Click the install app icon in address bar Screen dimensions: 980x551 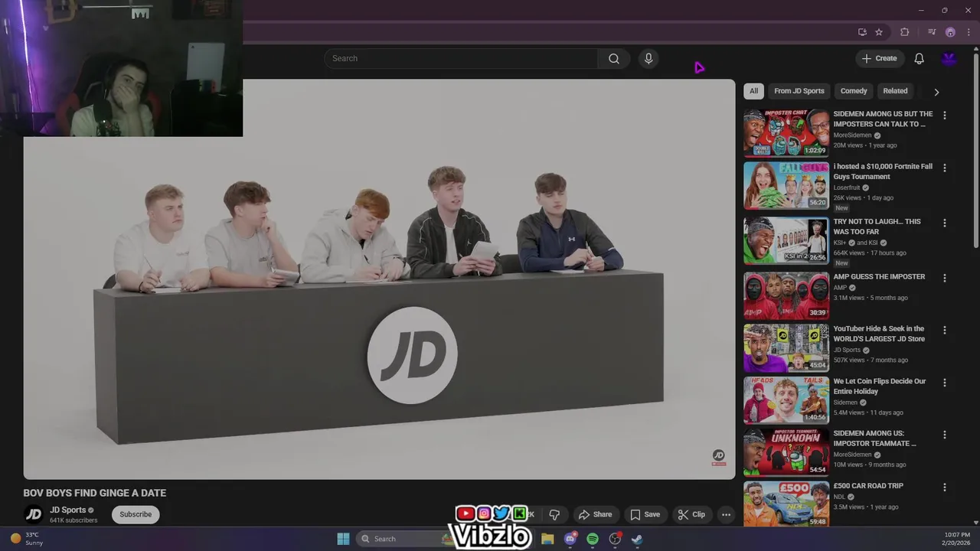pos(862,32)
